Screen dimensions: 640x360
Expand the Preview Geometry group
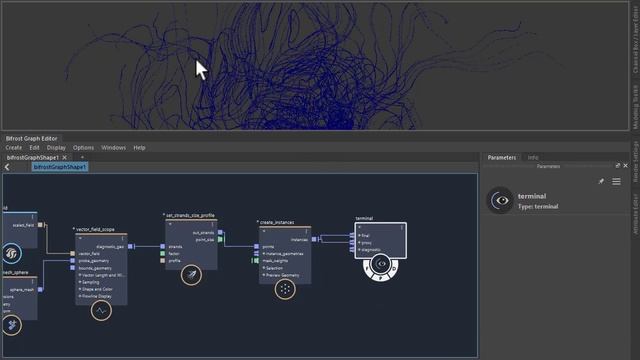pyautogui.click(x=264, y=275)
